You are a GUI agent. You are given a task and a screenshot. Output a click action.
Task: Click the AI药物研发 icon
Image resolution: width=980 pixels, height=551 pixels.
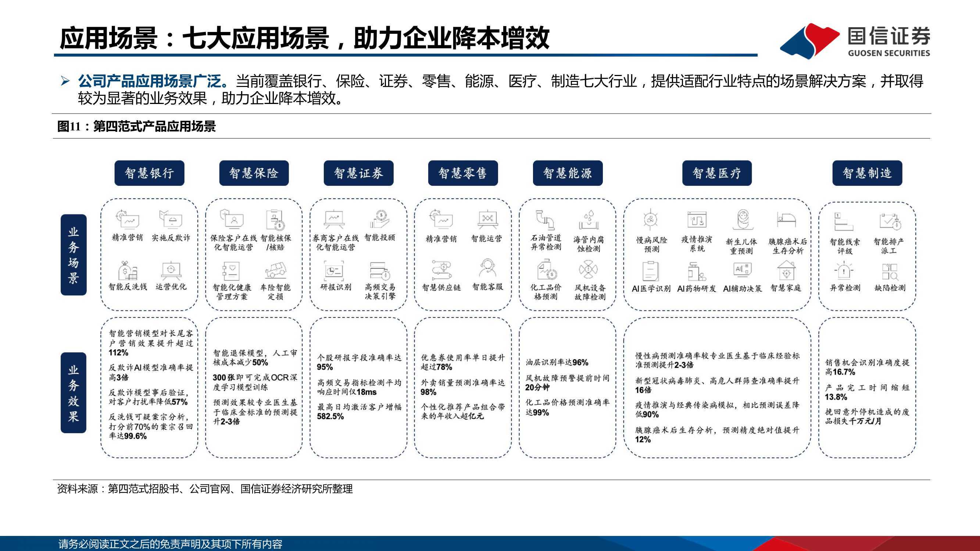click(x=697, y=271)
